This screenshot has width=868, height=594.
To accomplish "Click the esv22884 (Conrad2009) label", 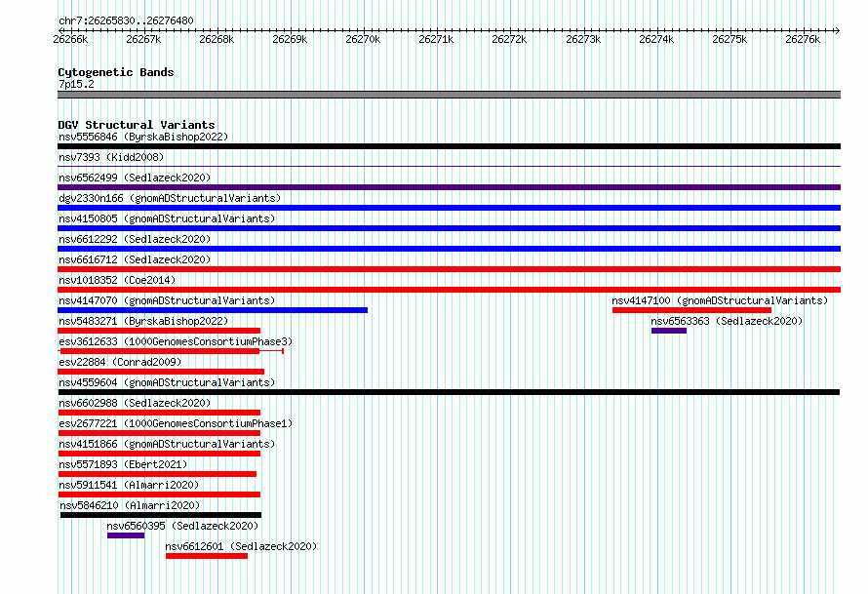I will (120, 362).
